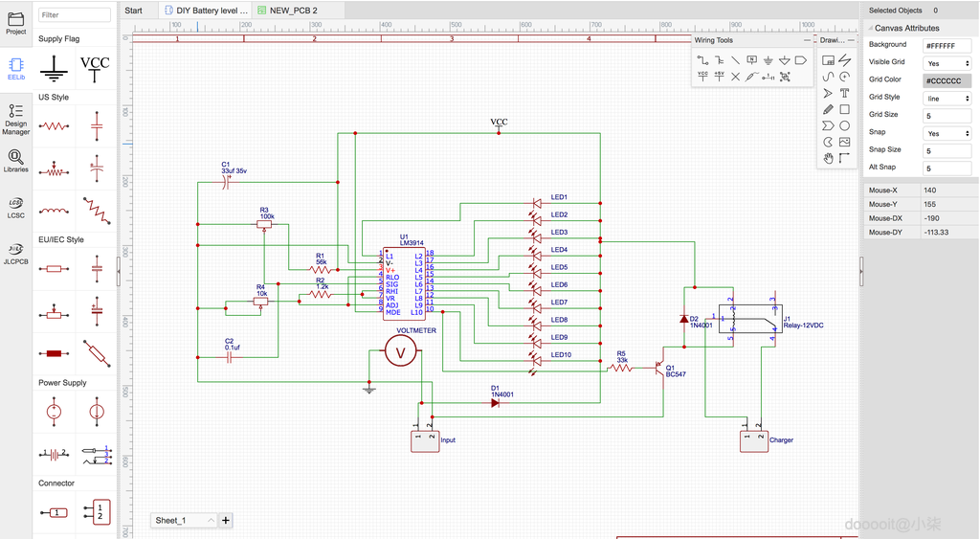Add a new sheet with plus button
980x539 pixels.
pyautogui.click(x=226, y=520)
